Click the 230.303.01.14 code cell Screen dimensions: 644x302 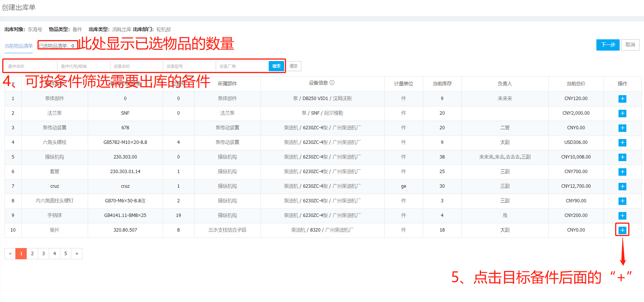pos(125,172)
